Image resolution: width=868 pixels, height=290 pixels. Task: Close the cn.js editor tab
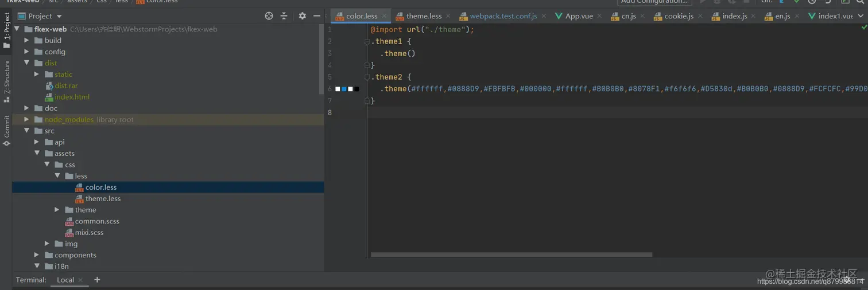[x=642, y=16]
